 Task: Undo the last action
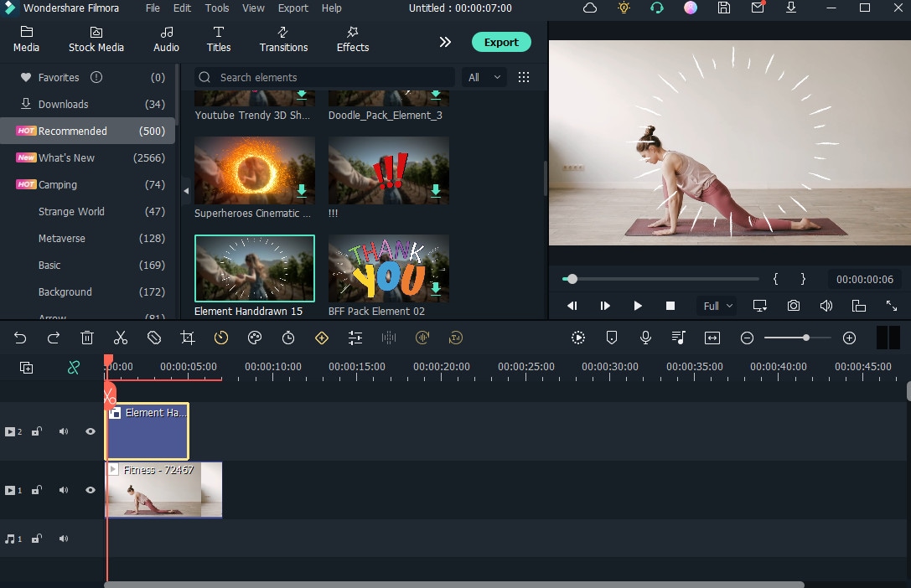pos(20,338)
